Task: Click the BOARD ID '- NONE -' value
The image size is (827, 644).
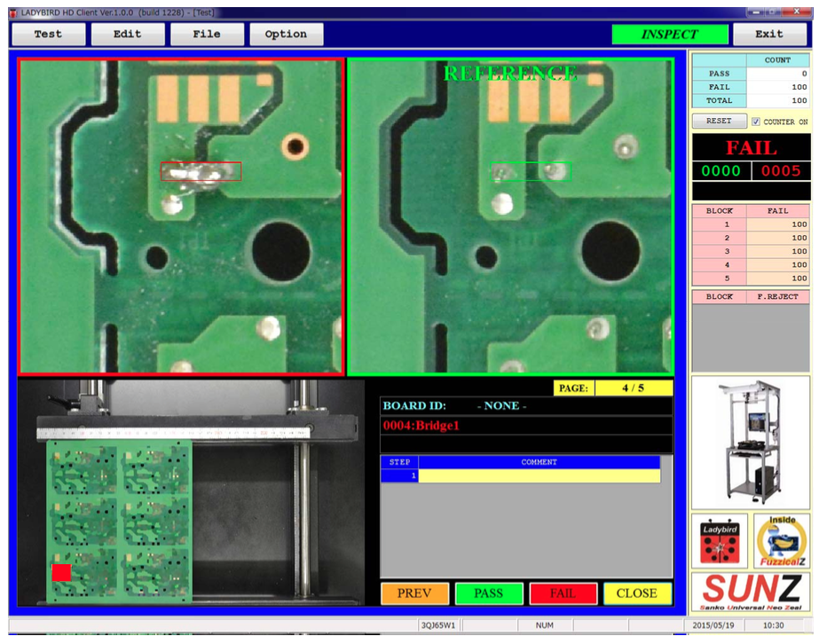Action: pos(501,405)
